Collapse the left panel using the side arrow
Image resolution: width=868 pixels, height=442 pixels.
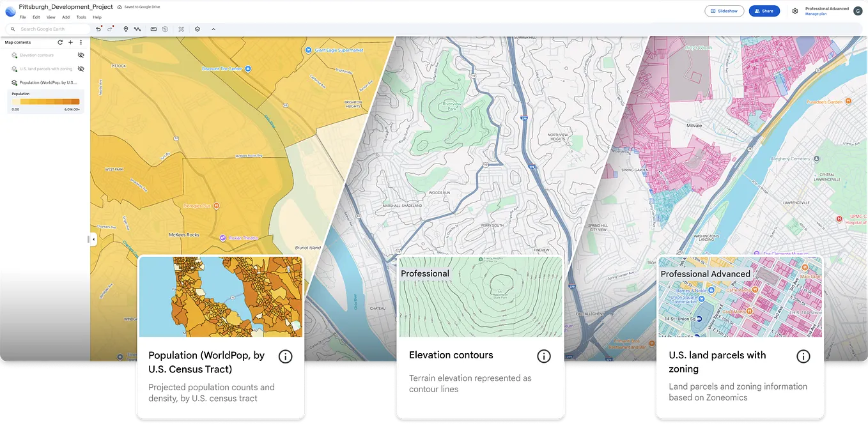(92, 239)
